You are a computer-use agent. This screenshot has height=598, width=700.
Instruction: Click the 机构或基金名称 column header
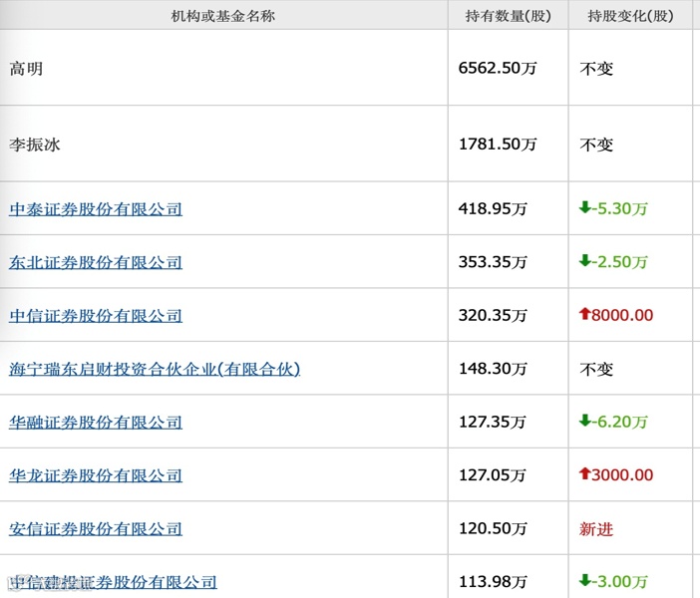(x=223, y=16)
